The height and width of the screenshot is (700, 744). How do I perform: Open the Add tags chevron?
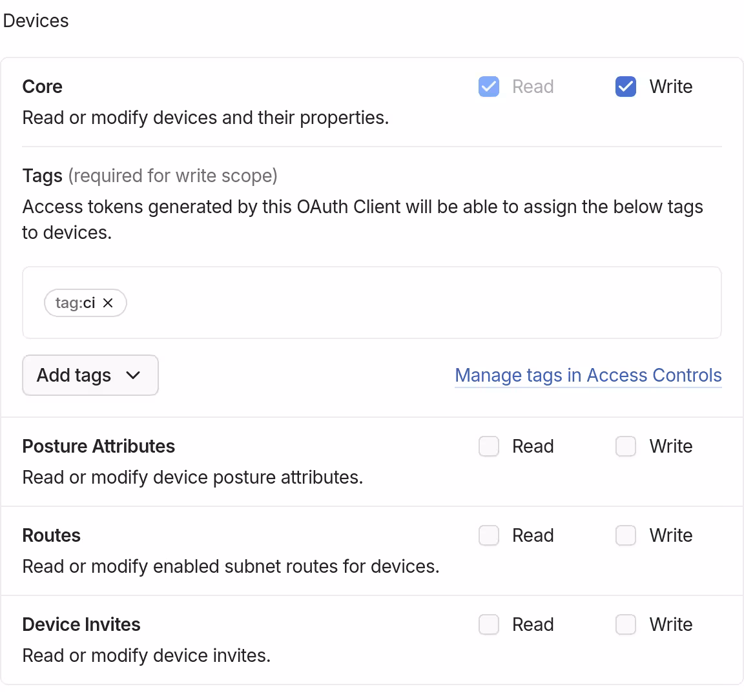click(x=134, y=375)
